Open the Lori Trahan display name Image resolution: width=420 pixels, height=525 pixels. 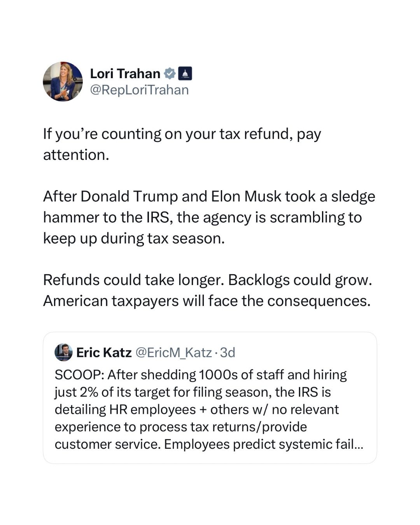coord(125,73)
